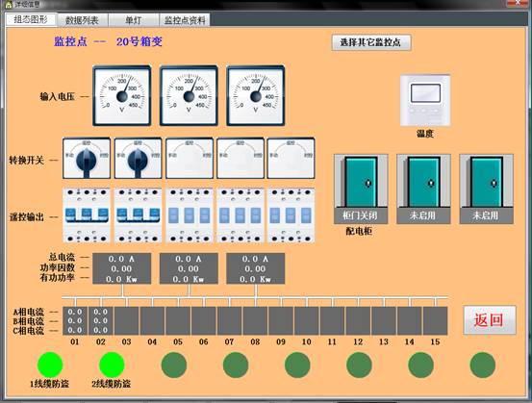This screenshot has height=403, width=532.
Task: Toggle the second 遥控输出 circuit breaker
Action: click(x=139, y=215)
